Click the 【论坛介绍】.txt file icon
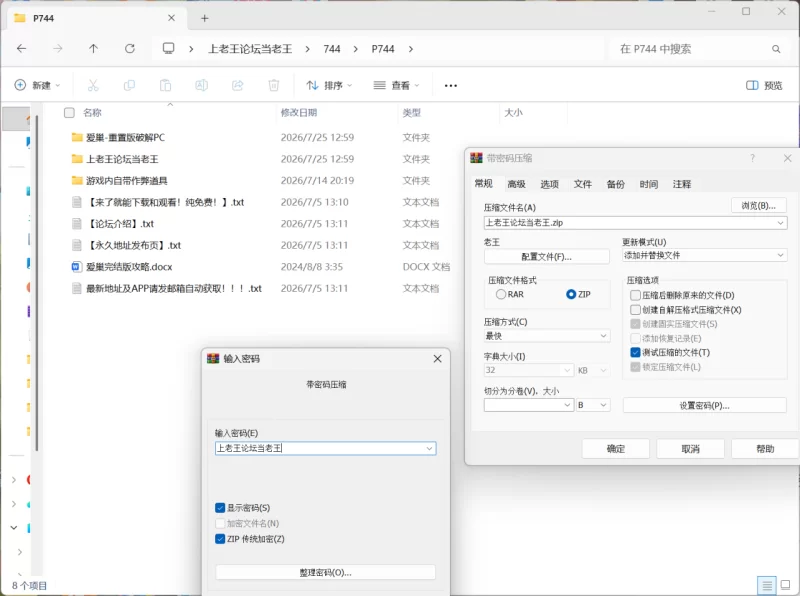Screen dimensions: 800x596 pyautogui.click(x=77, y=224)
